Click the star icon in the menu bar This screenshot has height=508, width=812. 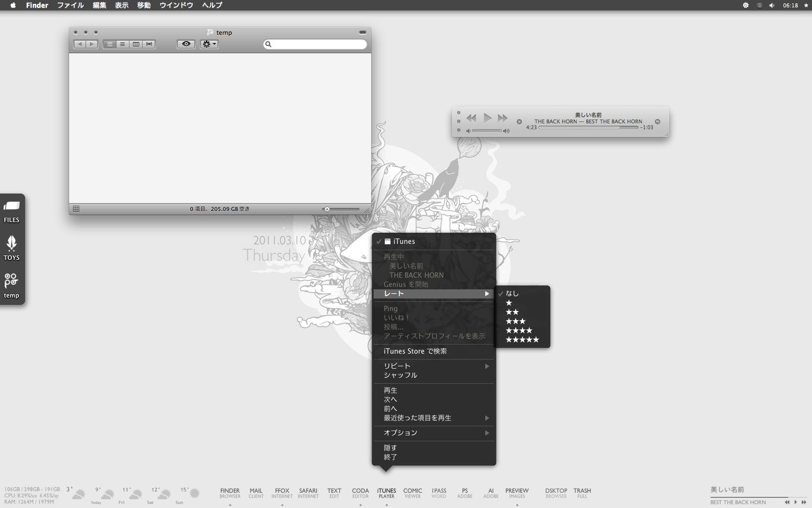click(806, 5)
